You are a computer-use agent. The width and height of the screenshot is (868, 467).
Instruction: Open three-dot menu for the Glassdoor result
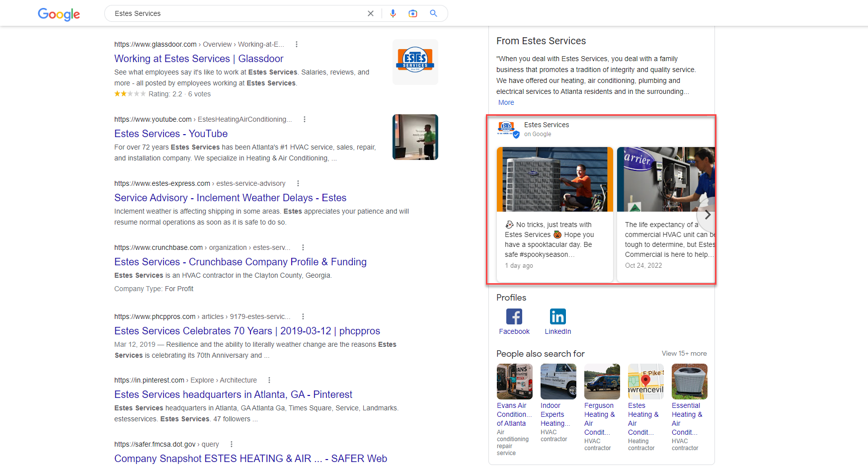pos(297,44)
